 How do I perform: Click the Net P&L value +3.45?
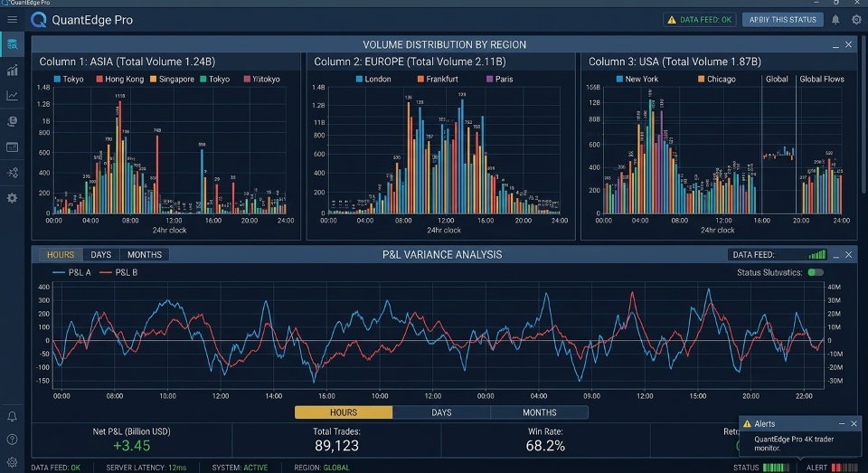point(131,446)
